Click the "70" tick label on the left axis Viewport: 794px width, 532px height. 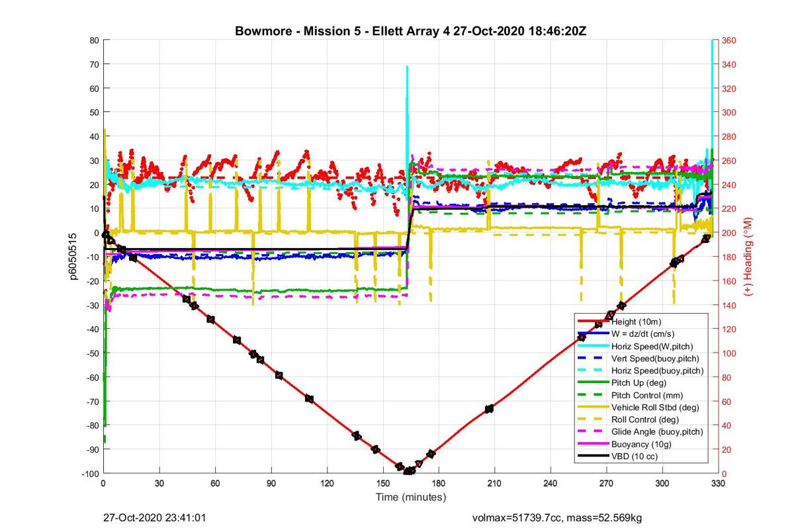(94, 64)
